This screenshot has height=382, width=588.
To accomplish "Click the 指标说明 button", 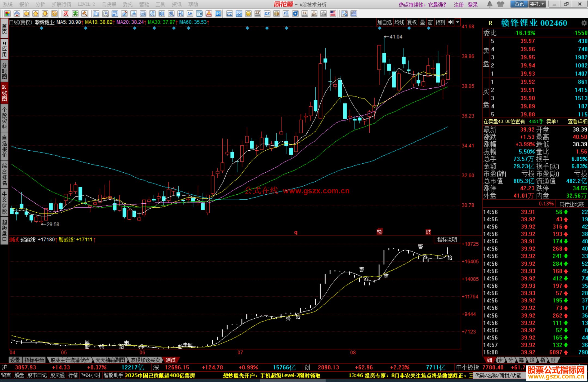I will (447, 240).
